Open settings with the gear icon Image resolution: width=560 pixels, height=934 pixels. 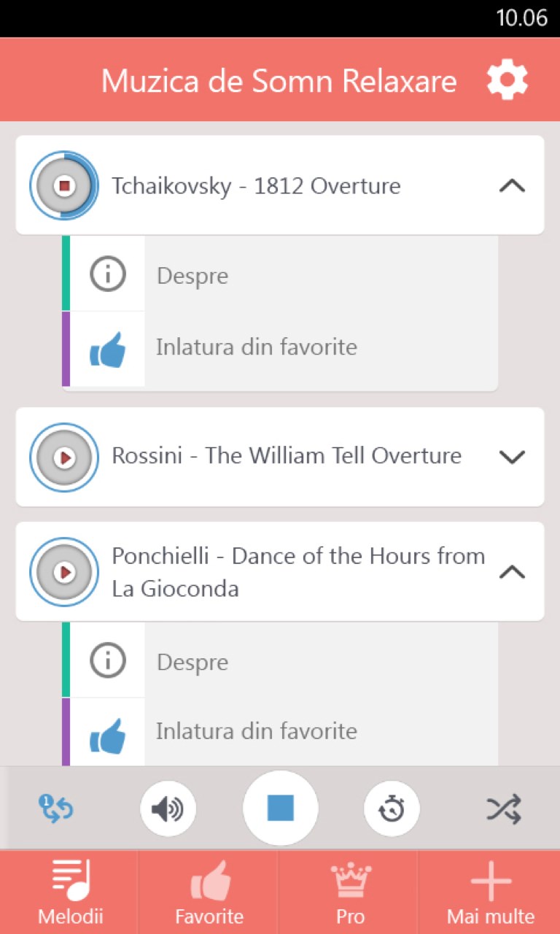click(x=507, y=80)
